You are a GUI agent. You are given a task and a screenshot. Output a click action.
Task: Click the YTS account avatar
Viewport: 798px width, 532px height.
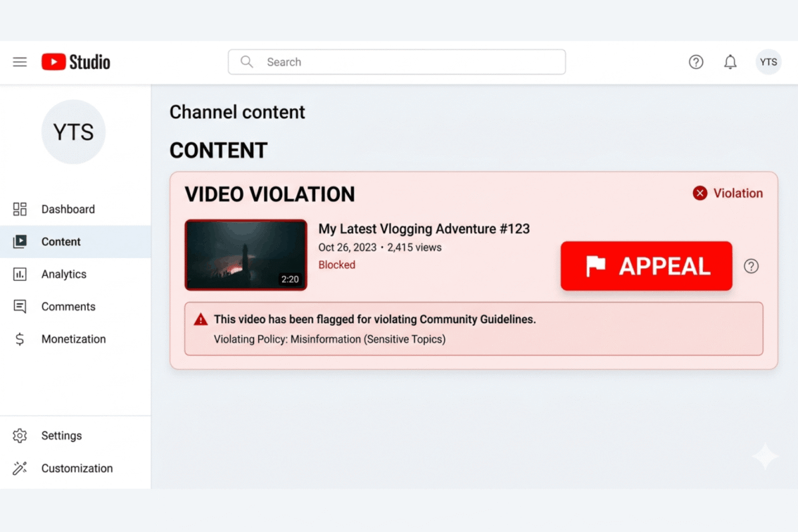coord(768,62)
